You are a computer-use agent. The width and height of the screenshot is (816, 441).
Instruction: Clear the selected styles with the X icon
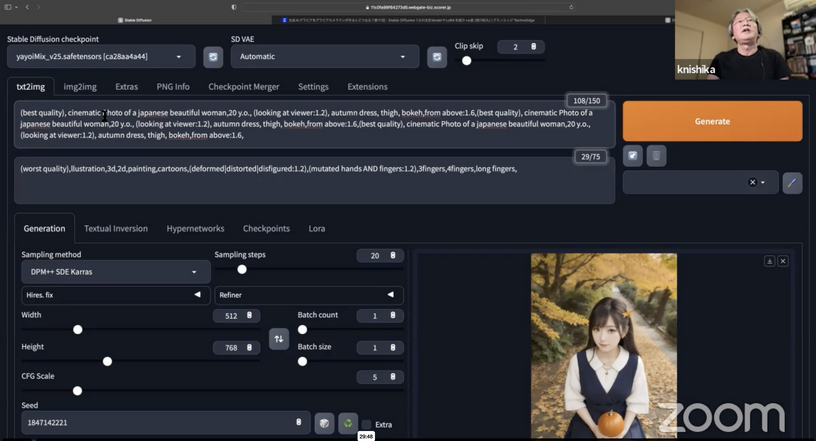pyautogui.click(x=752, y=182)
